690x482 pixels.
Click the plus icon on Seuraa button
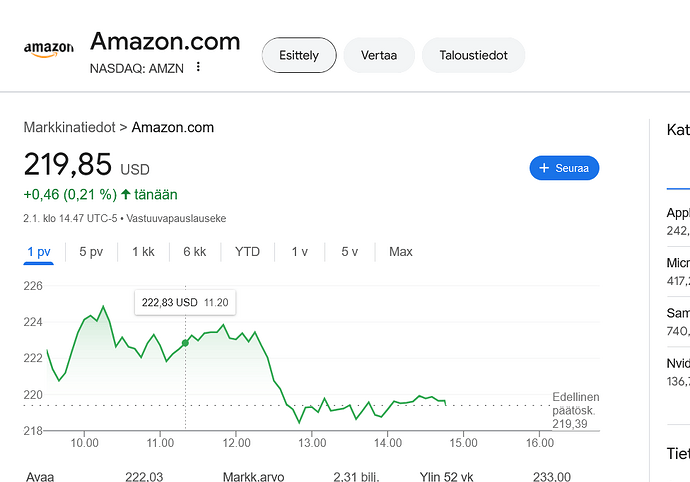pos(544,168)
